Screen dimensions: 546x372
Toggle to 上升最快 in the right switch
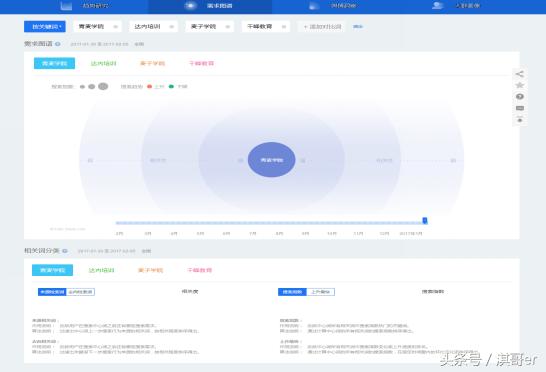pyautogui.click(x=321, y=292)
